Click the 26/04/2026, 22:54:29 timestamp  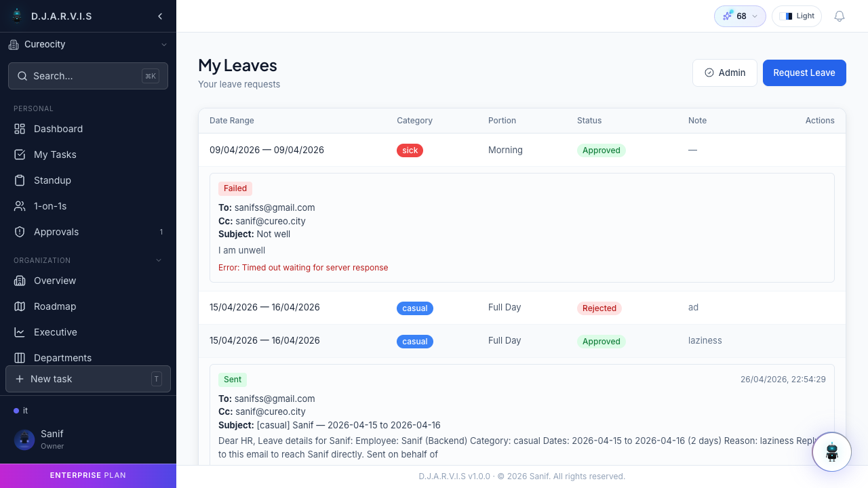coord(783,380)
